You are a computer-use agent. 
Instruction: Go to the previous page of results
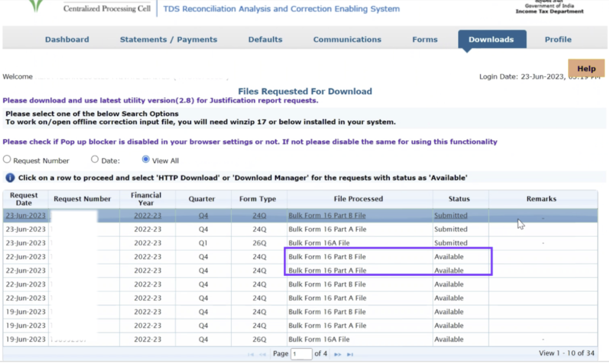click(x=263, y=354)
